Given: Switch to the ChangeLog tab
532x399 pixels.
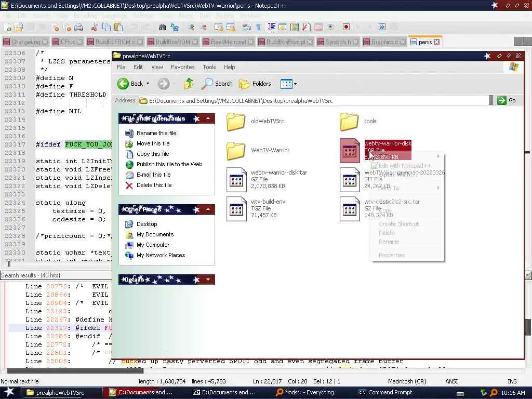Looking at the screenshot, I should (x=25, y=42).
